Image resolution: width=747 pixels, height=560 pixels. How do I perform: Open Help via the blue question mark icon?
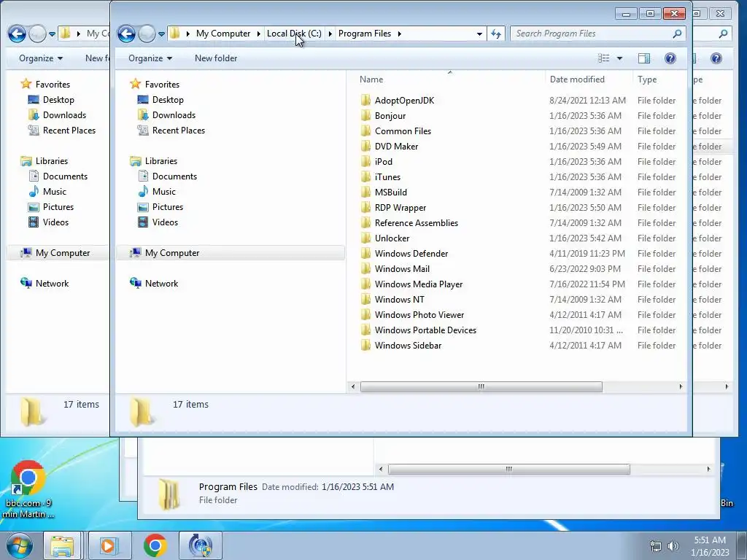click(670, 58)
